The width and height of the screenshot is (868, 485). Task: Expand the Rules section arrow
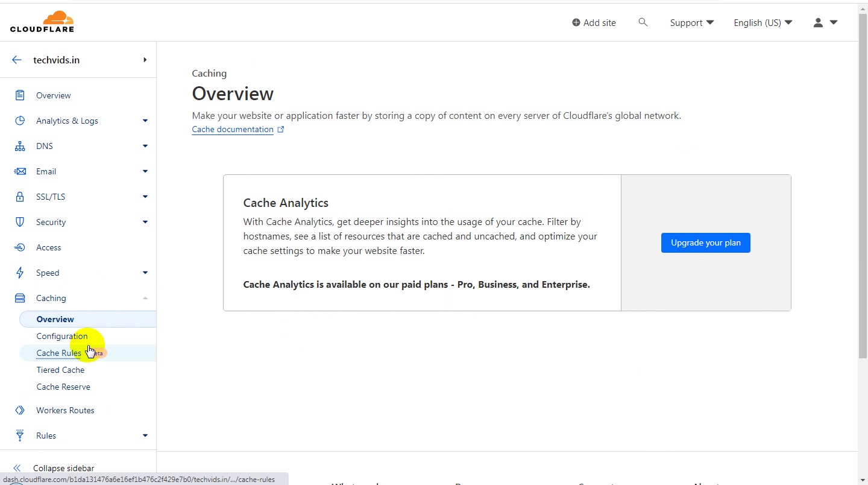(145, 436)
